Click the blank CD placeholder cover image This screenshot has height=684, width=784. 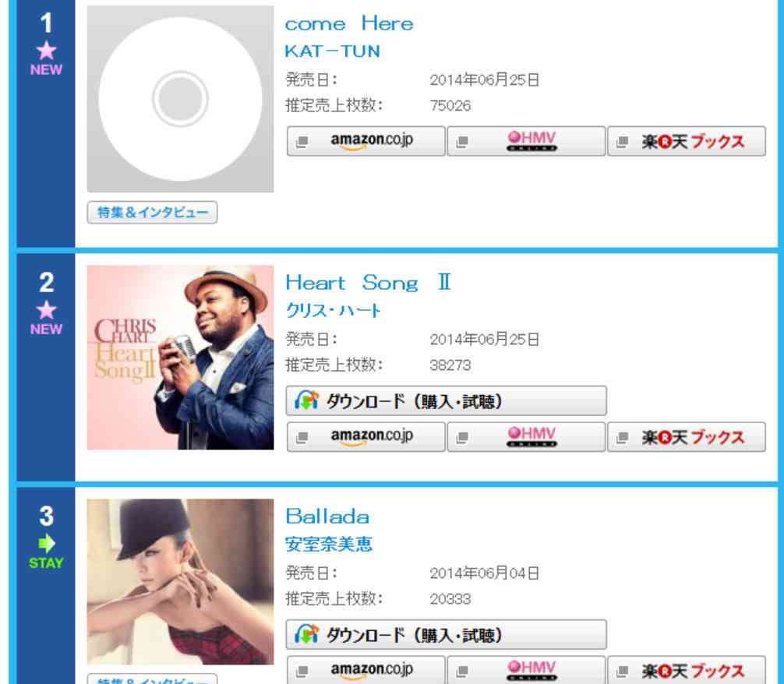181,99
